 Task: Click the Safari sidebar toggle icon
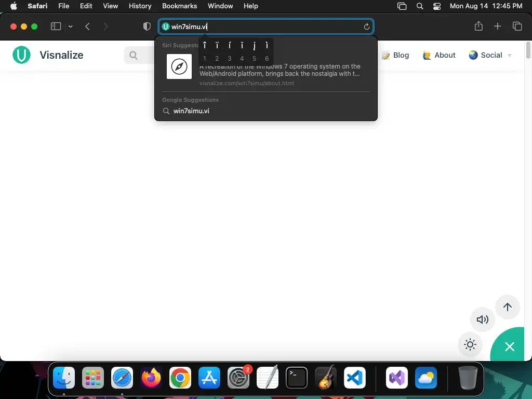[x=56, y=26]
